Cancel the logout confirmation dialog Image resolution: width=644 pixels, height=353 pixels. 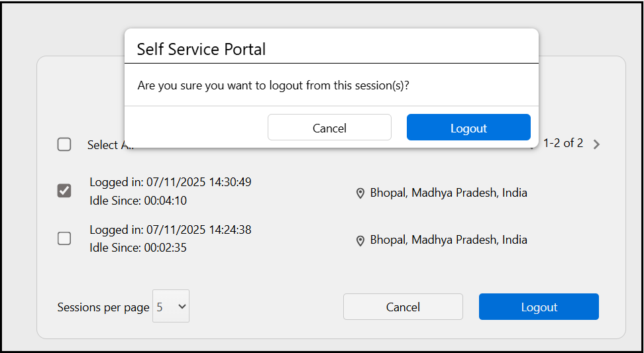(329, 128)
